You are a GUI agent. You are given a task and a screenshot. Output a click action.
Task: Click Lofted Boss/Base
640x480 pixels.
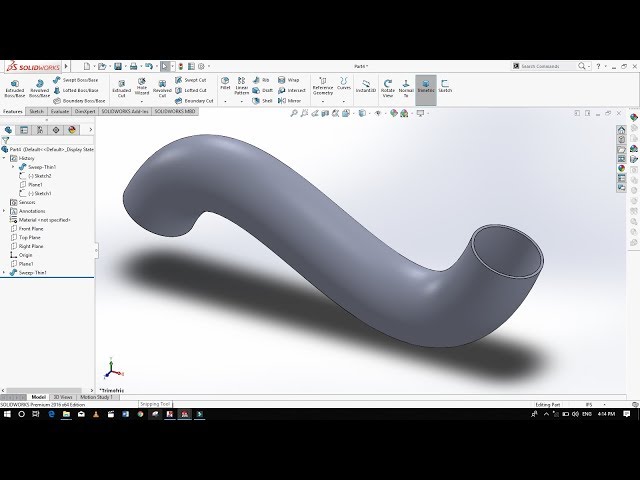click(x=76, y=90)
